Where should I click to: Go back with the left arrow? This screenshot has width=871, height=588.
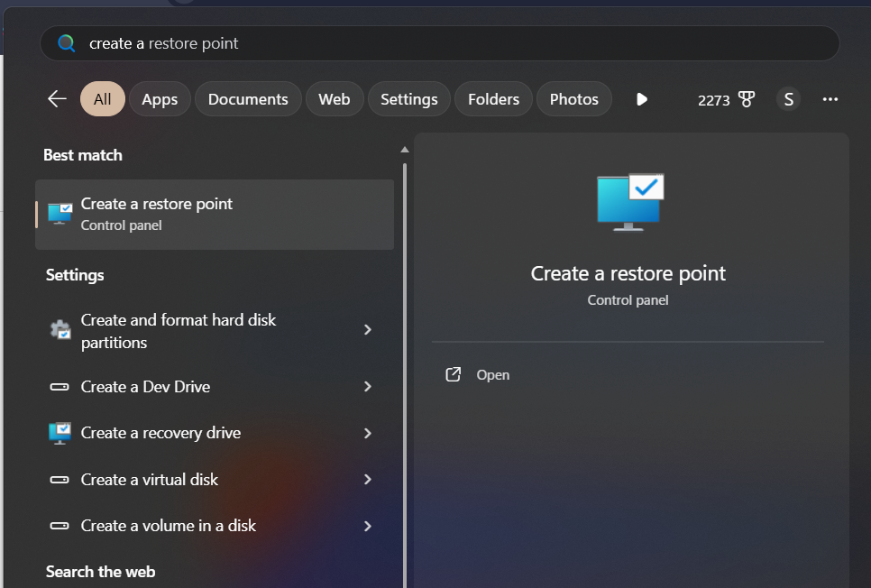[57, 99]
